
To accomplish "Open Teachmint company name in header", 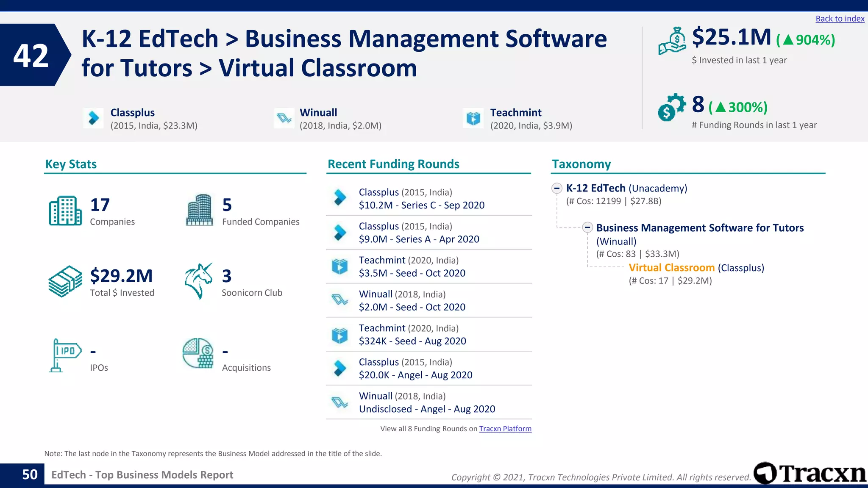I will (516, 113).
